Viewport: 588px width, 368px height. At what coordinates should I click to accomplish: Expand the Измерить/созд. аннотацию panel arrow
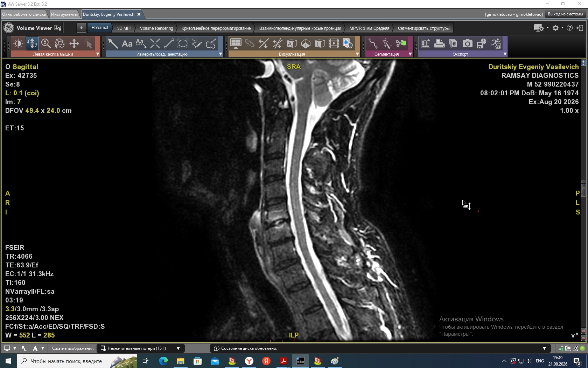pyautogui.click(x=220, y=54)
